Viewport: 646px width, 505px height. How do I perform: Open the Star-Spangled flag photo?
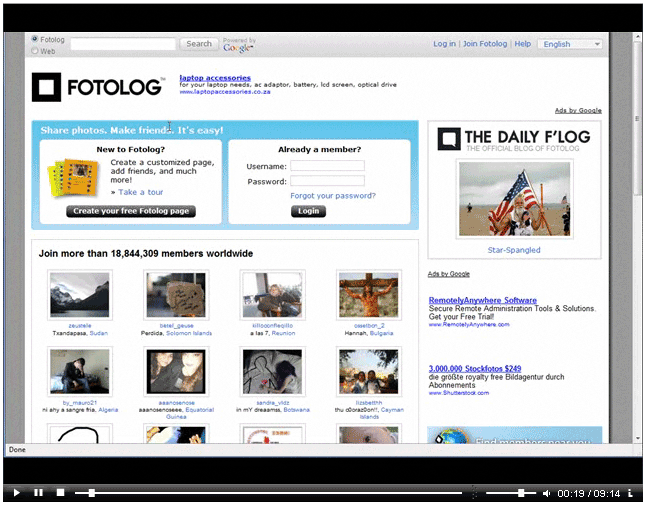coord(514,199)
